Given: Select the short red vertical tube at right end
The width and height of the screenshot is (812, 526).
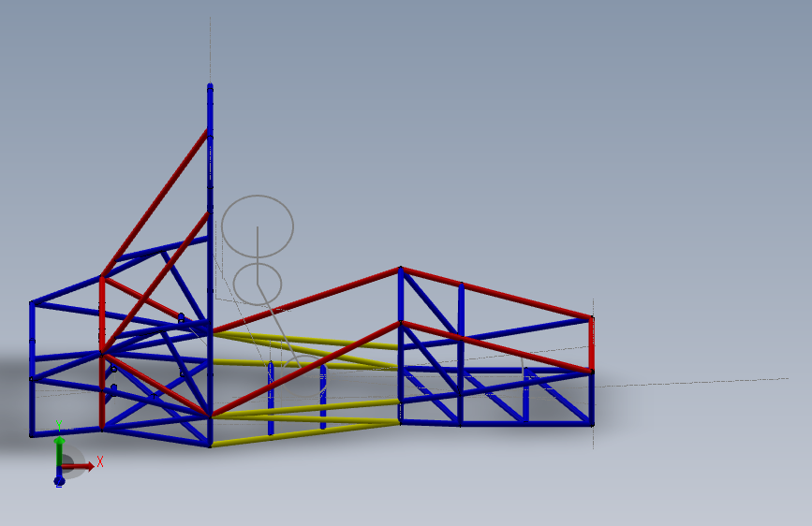Looking at the screenshot, I should click(591, 343).
